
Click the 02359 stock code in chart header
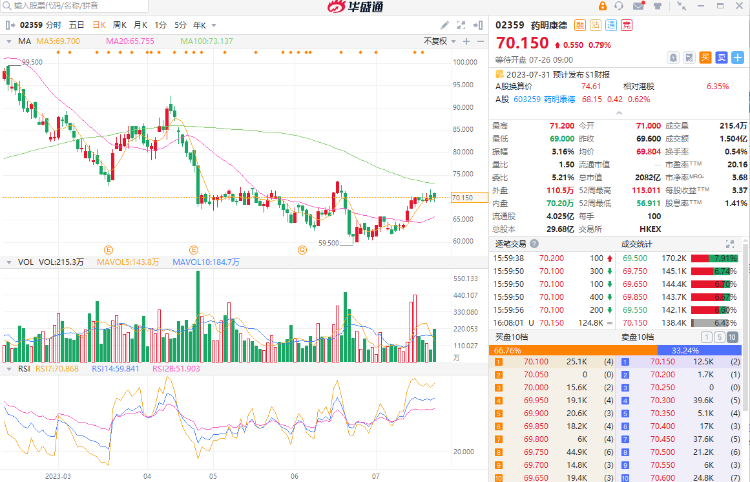(x=31, y=25)
